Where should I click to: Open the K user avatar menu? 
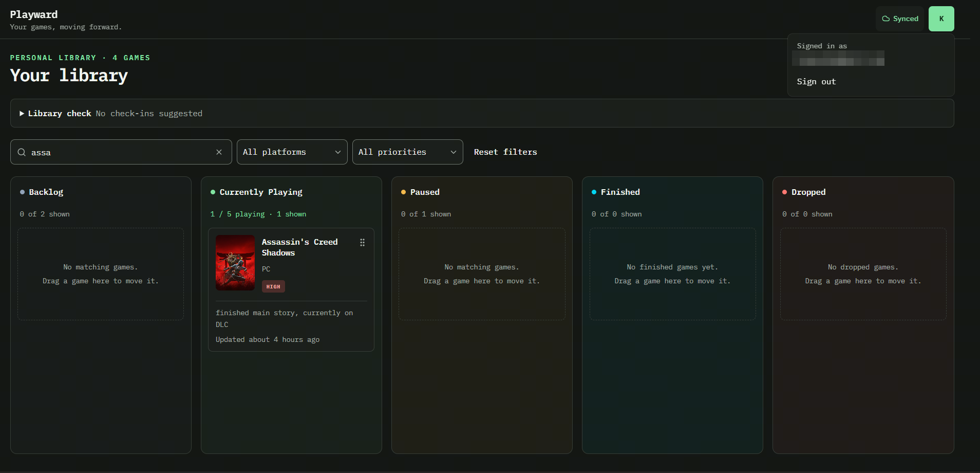pyautogui.click(x=941, y=19)
